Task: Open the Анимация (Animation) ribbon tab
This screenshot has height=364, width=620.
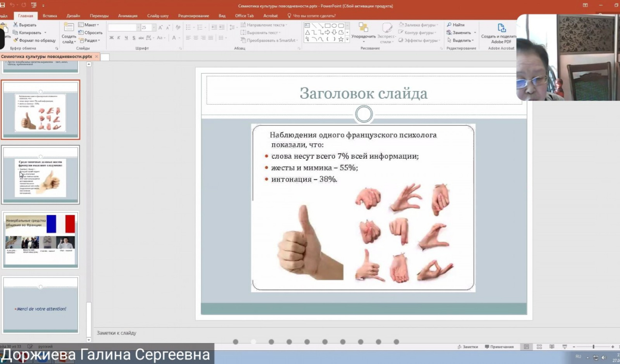Action: [x=128, y=15]
